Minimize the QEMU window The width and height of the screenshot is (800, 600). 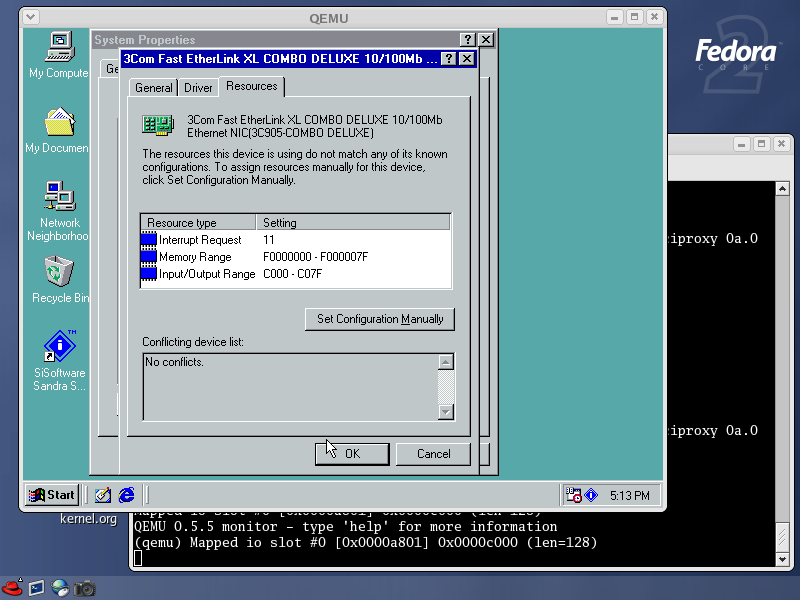(615, 17)
